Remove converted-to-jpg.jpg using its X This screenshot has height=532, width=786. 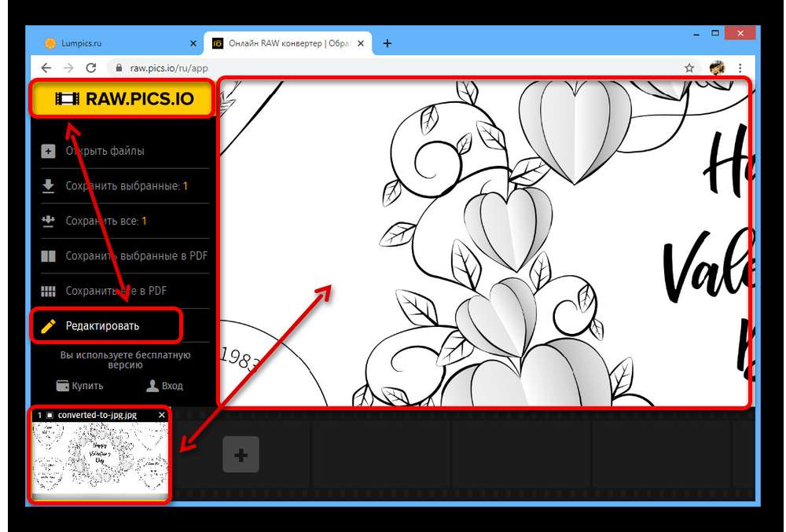point(161,415)
